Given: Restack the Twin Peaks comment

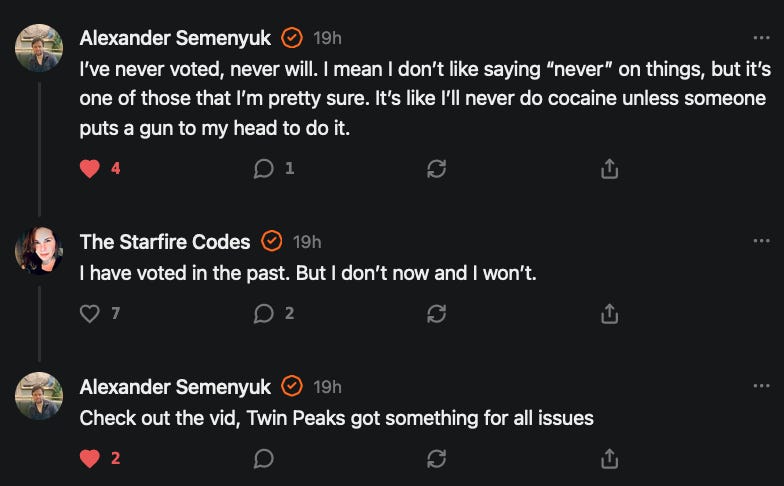Looking at the screenshot, I should (x=436, y=459).
